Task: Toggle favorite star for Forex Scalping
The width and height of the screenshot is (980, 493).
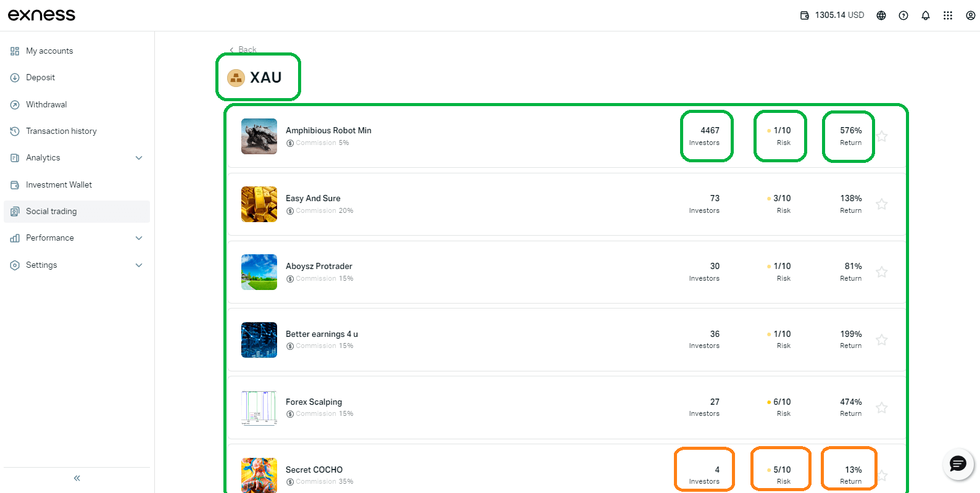Action: coord(882,408)
